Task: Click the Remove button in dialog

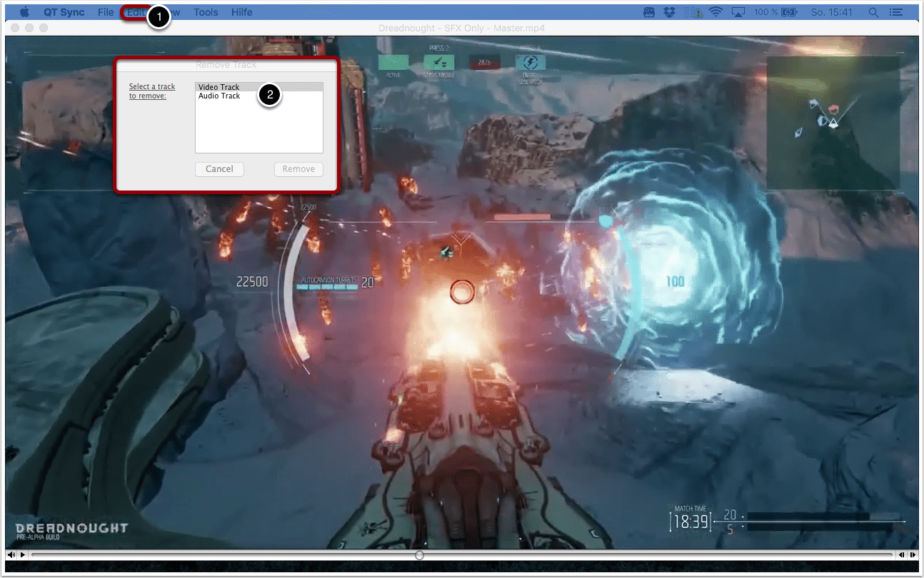Action: (x=298, y=169)
